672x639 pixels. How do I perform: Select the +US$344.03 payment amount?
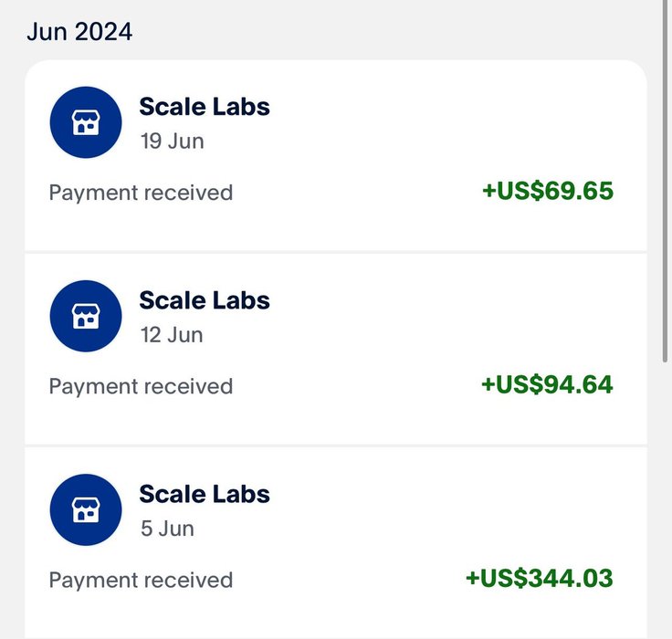(539, 579)
